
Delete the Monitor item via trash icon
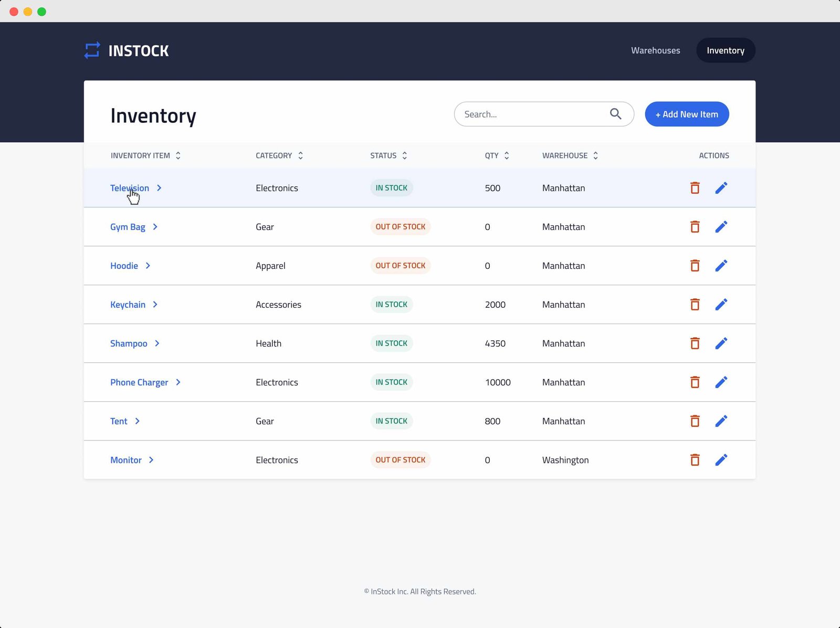point(695,460)
